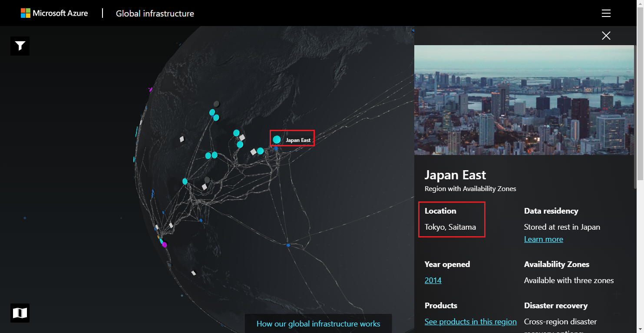Select the Japan East region marker
Viewport: 644px width, 333px height.
(277, 140)
